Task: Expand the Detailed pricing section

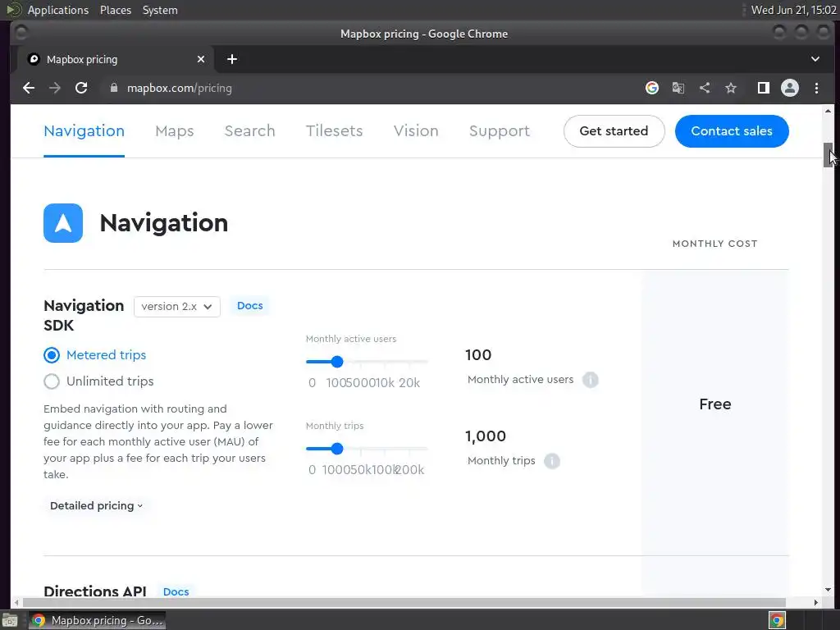Action: coord(97,505)
